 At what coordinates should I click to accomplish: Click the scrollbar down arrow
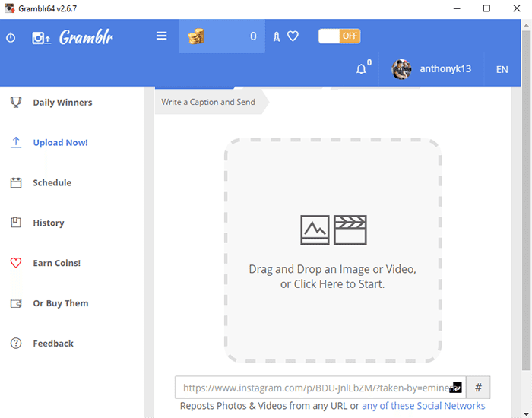[526, 415]
